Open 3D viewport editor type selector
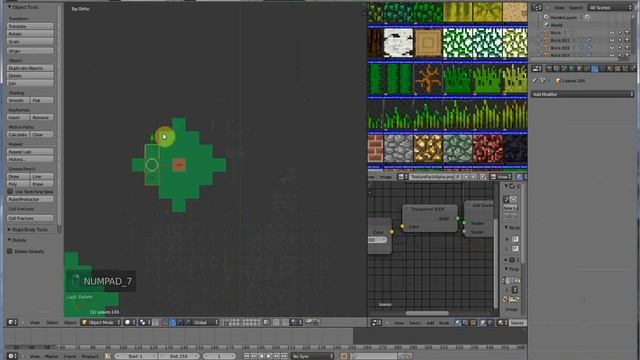The width and height of the screenshot is (640, 360). [12, 322]
